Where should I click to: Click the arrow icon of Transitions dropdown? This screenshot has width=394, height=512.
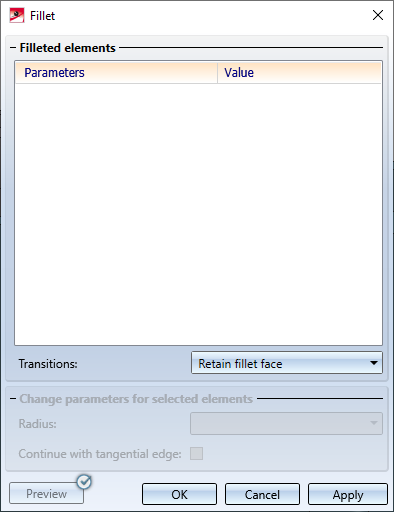[374, 363]
